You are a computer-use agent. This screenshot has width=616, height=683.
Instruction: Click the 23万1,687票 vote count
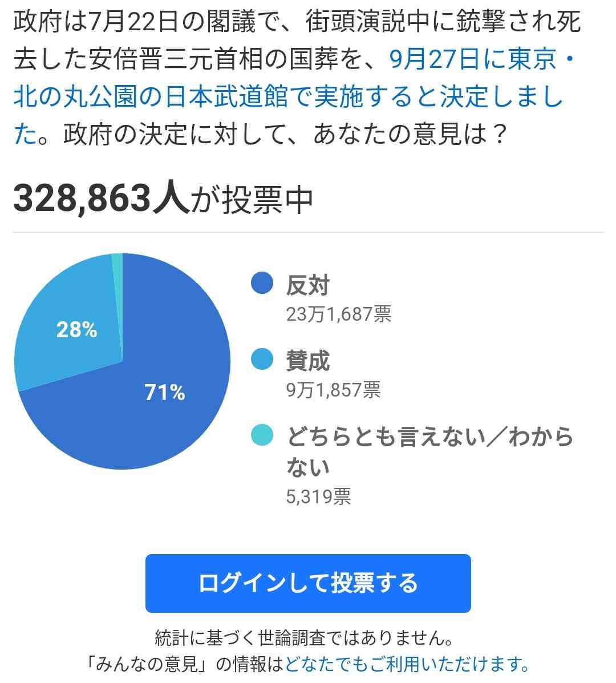pos(339,314)
